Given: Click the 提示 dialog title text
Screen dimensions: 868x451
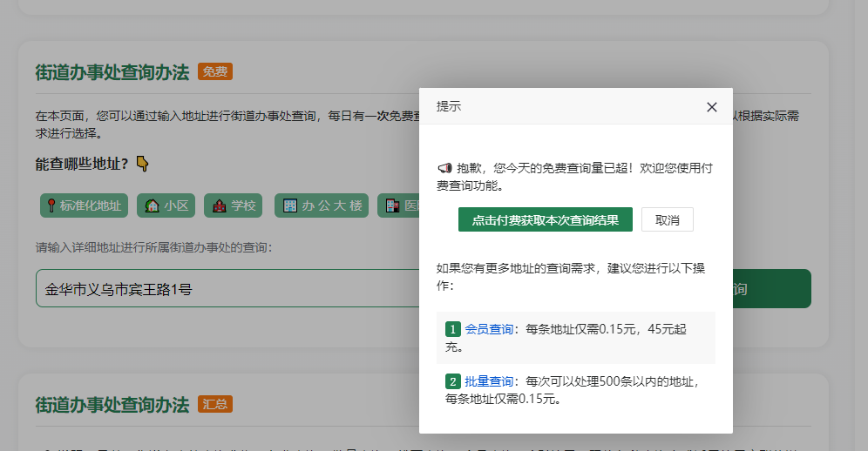Looking at the screenshot, I should [449, 106].
